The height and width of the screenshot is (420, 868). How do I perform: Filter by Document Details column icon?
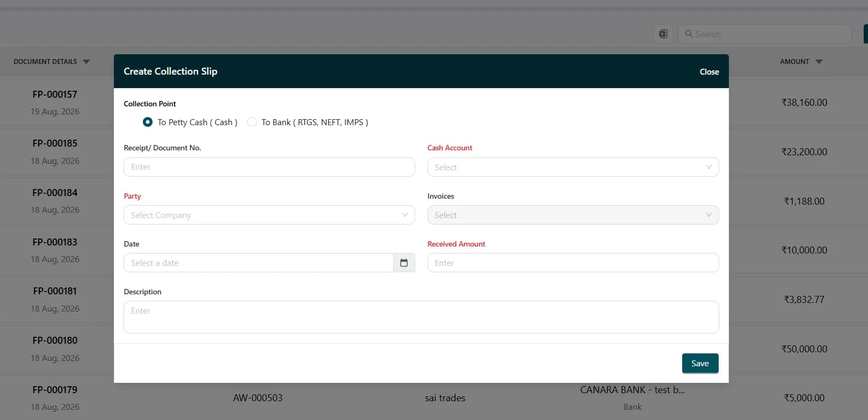[x=86, y=62]
